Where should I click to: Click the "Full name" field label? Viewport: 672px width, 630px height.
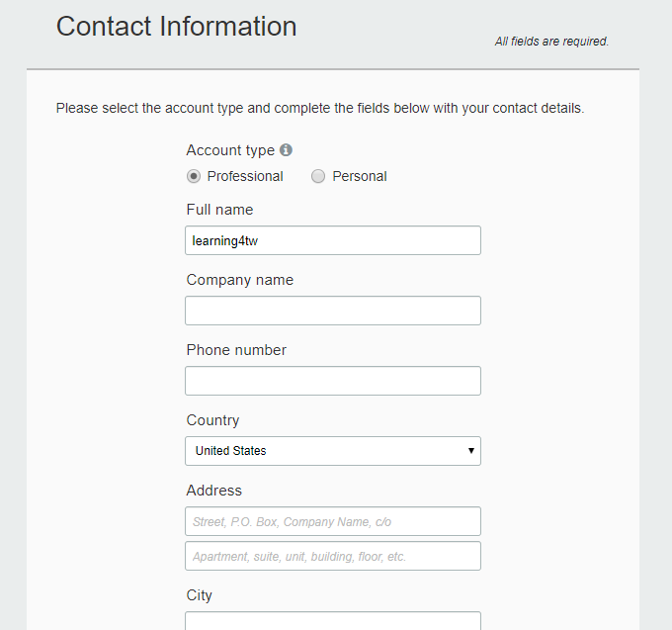point(219,210)
